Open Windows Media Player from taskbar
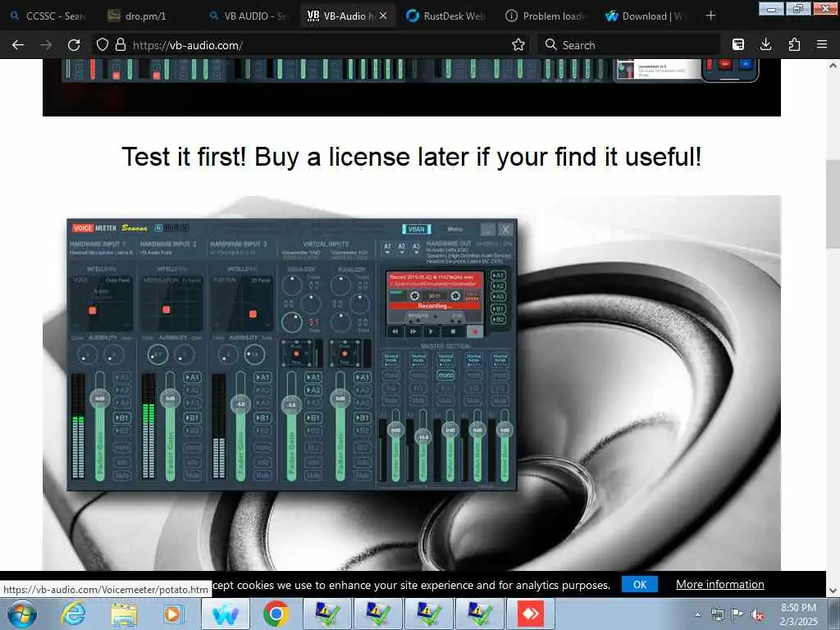 [172, 614]
